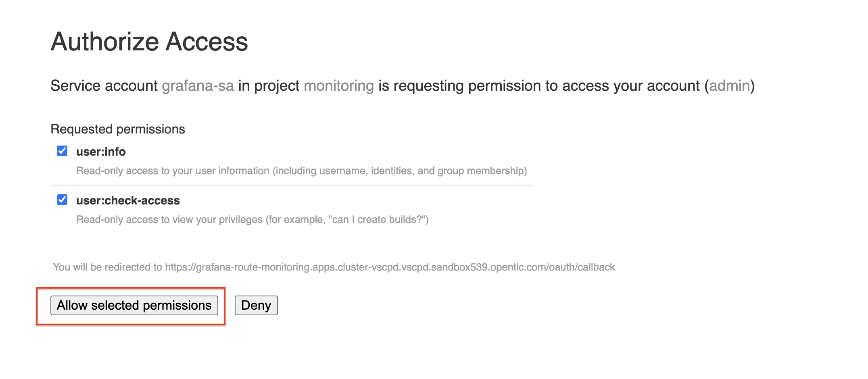868x379 pixels.
Task: Click the Requested permissions section label
Action: point(118,129)
